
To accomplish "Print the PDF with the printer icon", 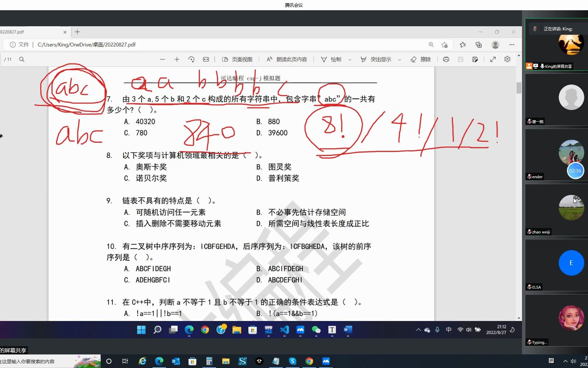I will pos(446,59).
